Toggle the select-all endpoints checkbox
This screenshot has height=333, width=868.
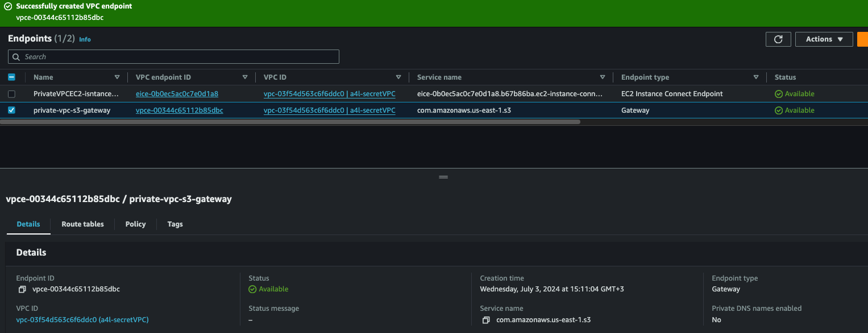11,77
